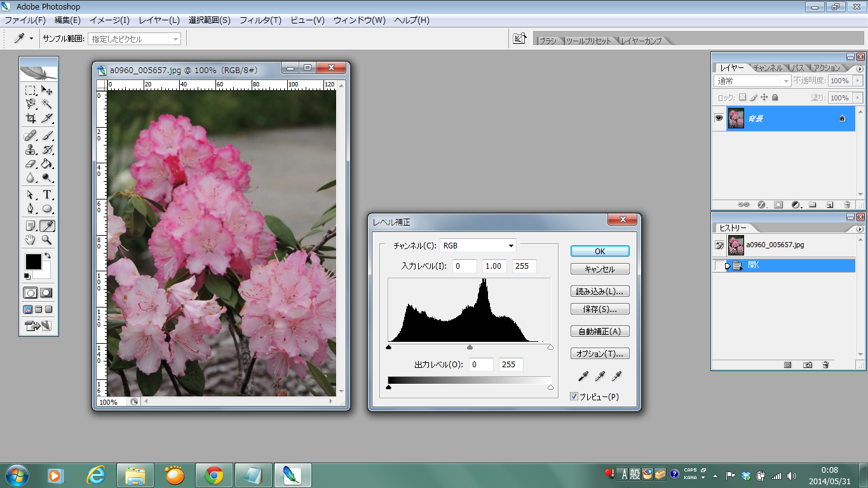Expand the サンプル範囲 dropdown in options bar

click(134, 39)
